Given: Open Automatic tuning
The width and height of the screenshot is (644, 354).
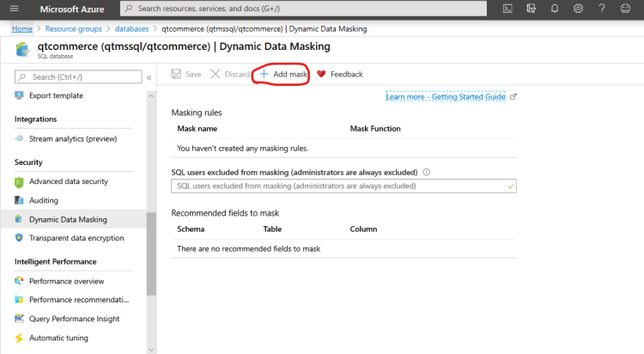Looking at the screenshot, I should [58, 338].
